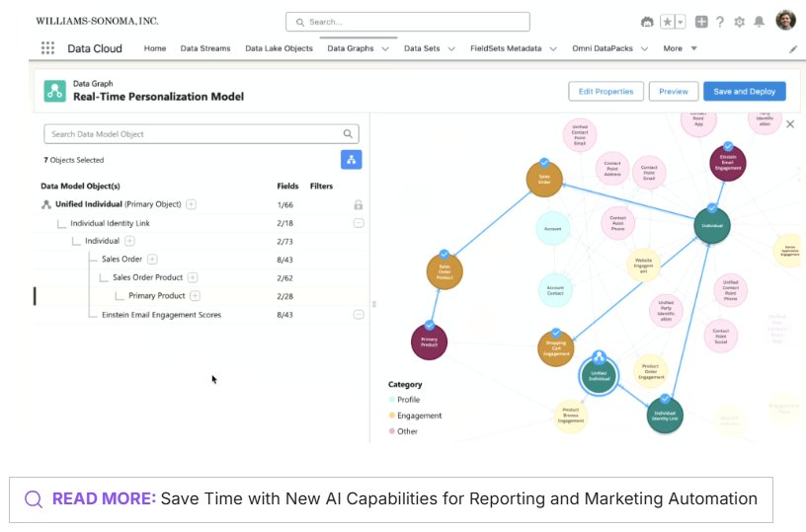Remove Einstein Email Engagement Scores with minus icon
This screenshot has width=806, height=532.
pos(359,314)
